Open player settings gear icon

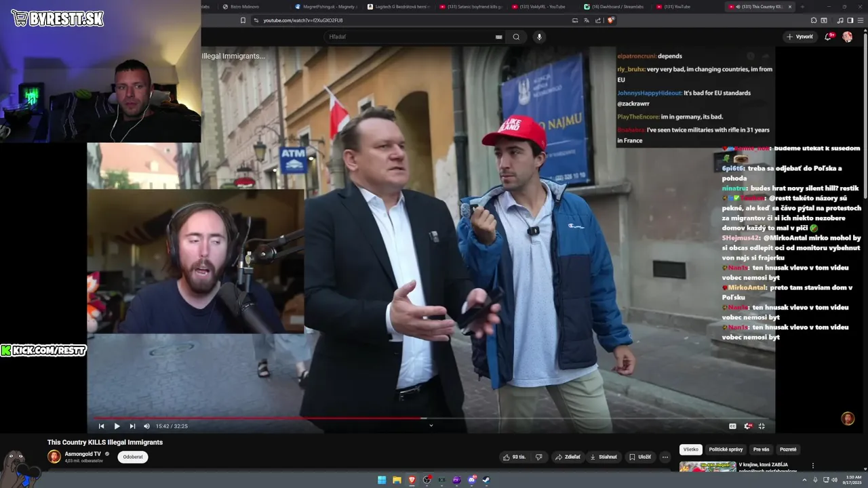pyautogui.click(x=748, y=426)
